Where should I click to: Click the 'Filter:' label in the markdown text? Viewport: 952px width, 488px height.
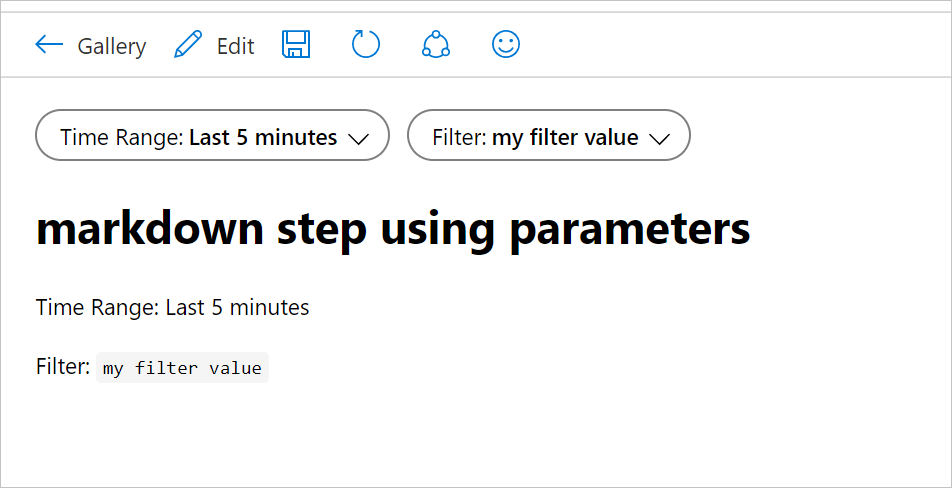click(x=63, y=367)
